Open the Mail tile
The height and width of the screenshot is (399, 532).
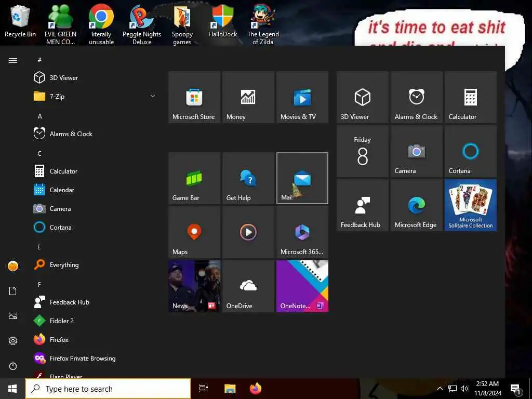click(x=302, y=178)
